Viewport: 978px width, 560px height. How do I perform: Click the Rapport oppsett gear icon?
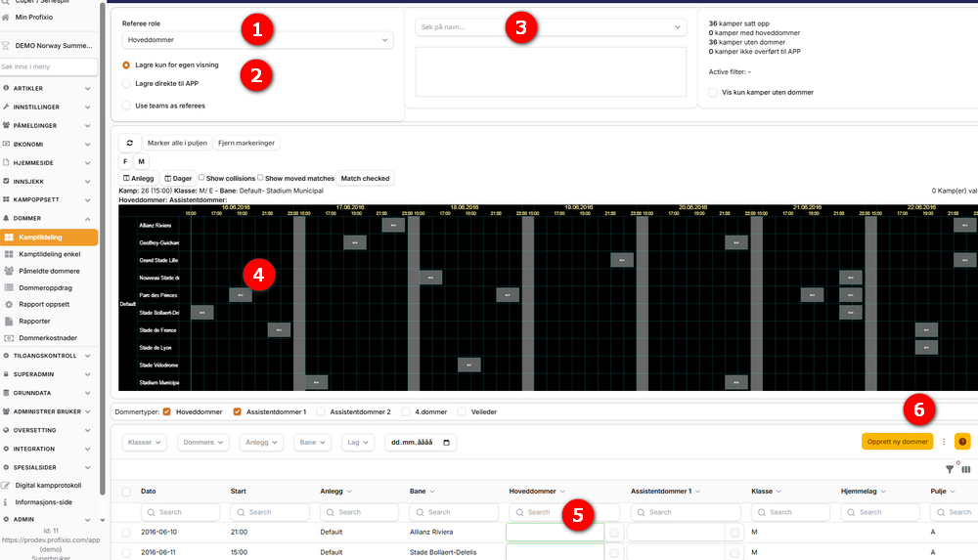tap(9, 304)
